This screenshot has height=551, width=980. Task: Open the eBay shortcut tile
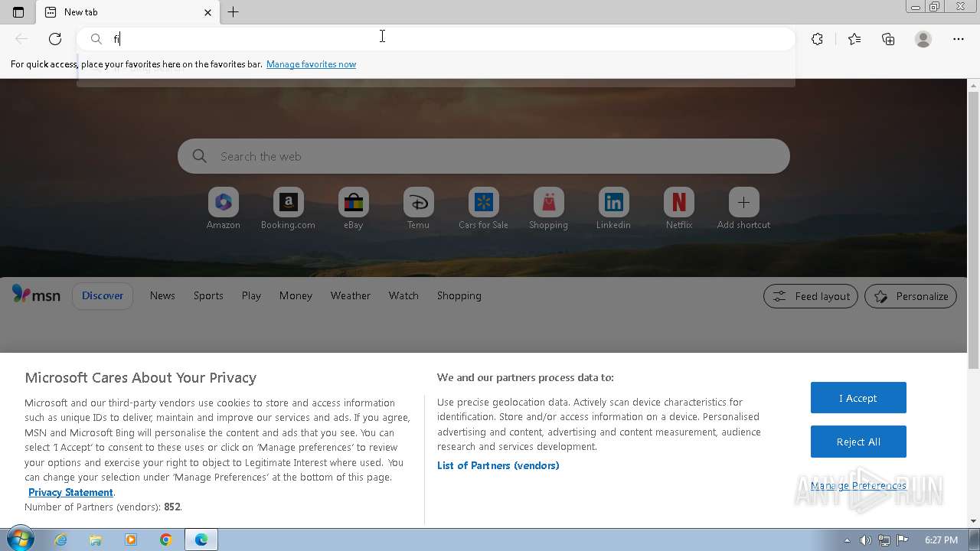(x=353, y=208)
